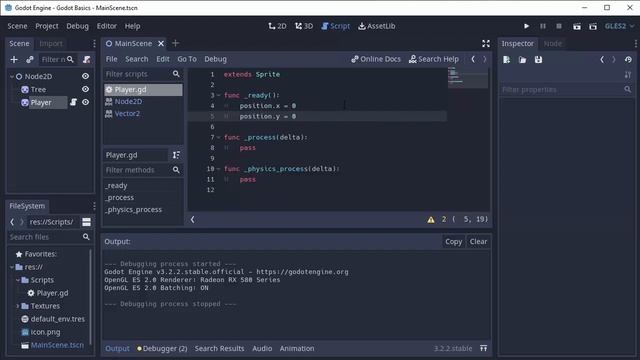Fold the _physics_process function
640x360 pixels.
218,169
